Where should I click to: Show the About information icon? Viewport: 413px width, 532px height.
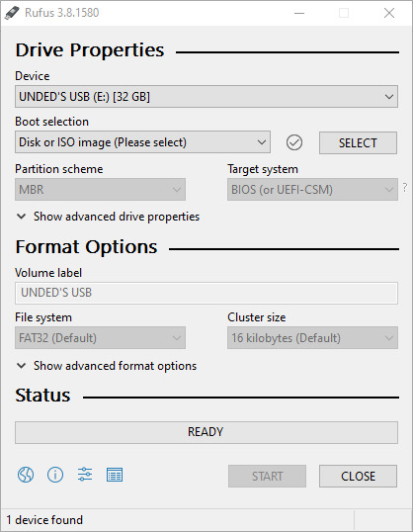(55, 475)
